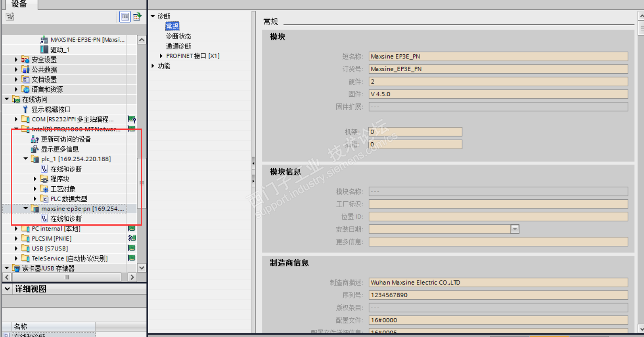Viewport: 644px width, 337px height.
Task: Click the 驱动_1 drive icon
Action: [x=44, y=49]
